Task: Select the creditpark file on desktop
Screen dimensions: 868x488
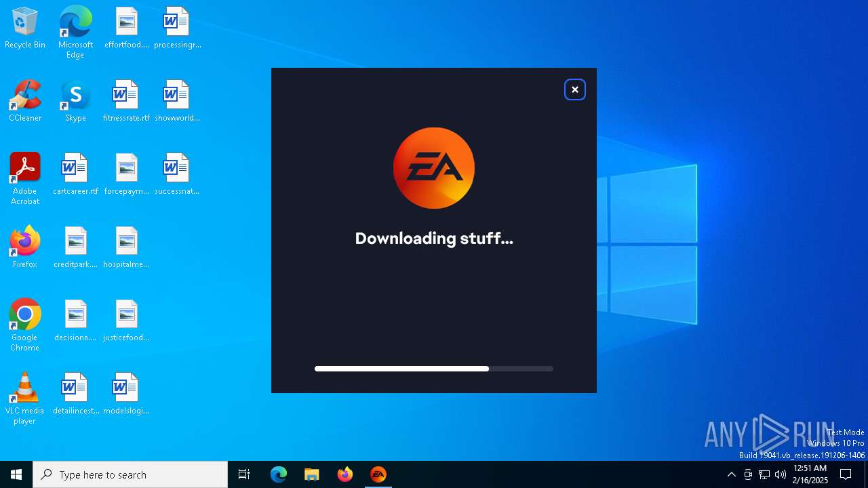Action: click(x=75, y=248)
